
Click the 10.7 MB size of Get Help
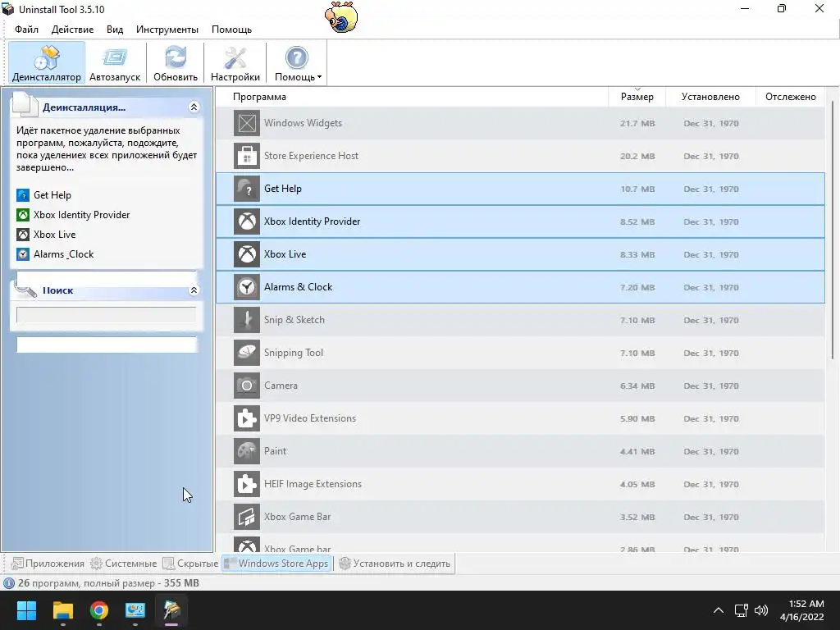(x=637, y=189)
